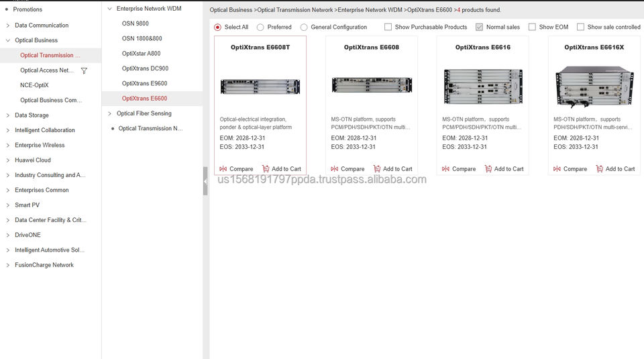Click the sidebar collapse handle
644x359 pixels.
pos(205,181)
